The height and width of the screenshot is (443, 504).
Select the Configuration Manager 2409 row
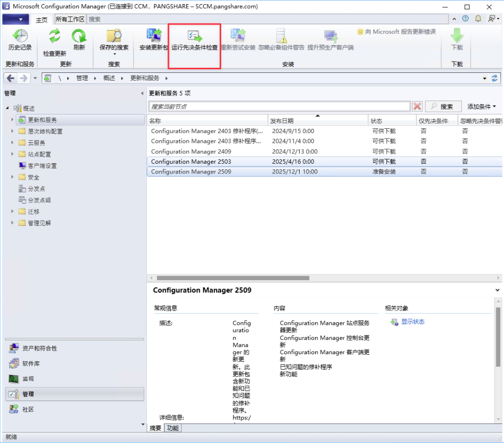pos(325,151)
